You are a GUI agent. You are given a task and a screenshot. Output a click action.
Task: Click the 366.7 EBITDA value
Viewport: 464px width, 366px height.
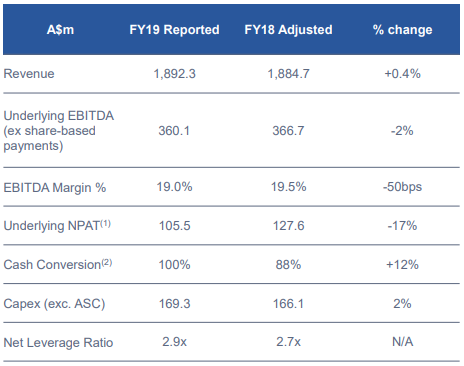pyautogui.click(x=288, y=131)
